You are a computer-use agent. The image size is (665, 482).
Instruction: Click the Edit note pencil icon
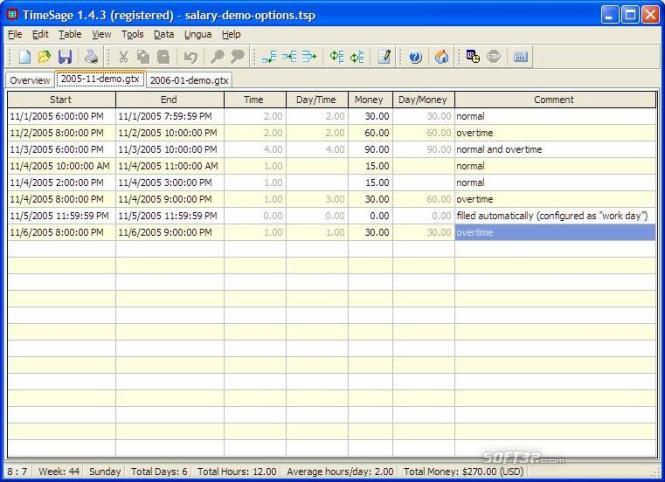click(x=384, y=58)
